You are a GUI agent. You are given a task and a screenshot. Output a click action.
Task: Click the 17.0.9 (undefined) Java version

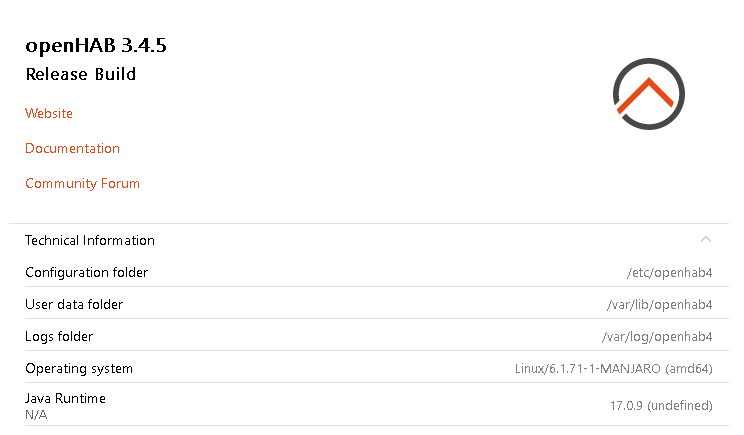click(x=661, y=406)
